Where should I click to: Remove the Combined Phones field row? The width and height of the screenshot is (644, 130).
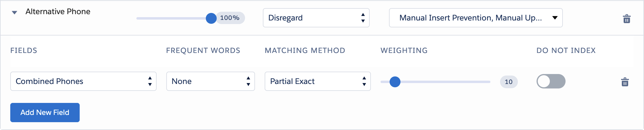[625, 82]
